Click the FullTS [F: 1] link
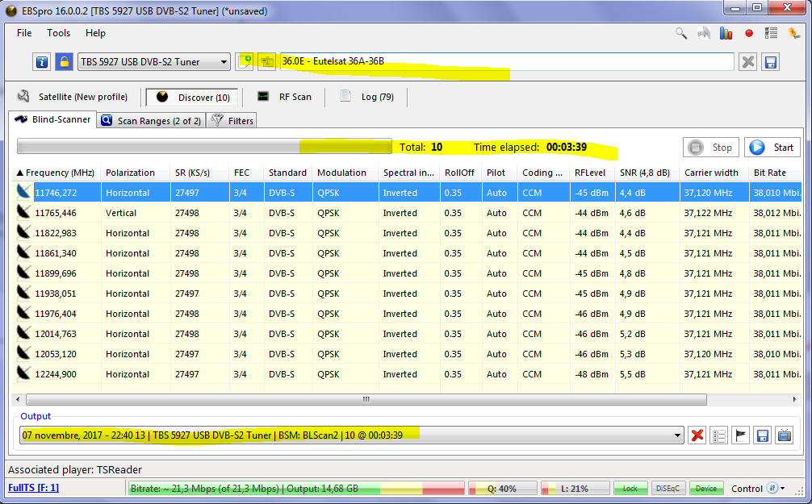The width and height of the screenshot is (812, 504). [33, 488]
